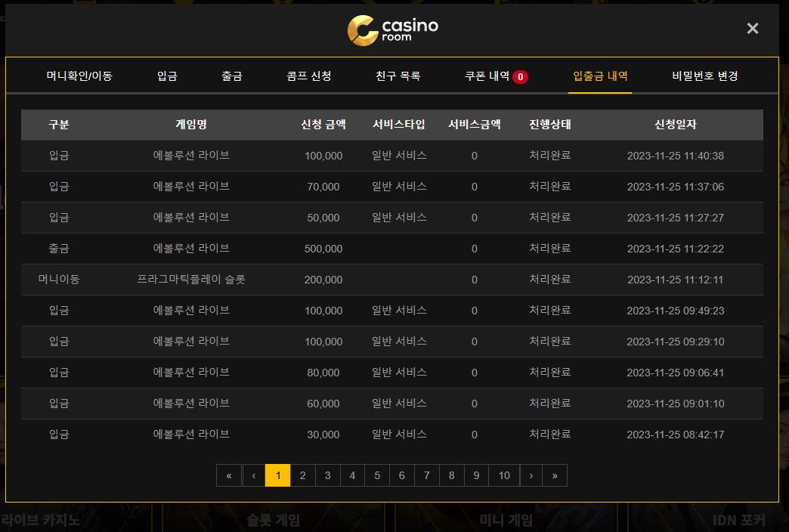789x532 pixels.
Task: Click the 구분 column header
Action: [59, 125]
